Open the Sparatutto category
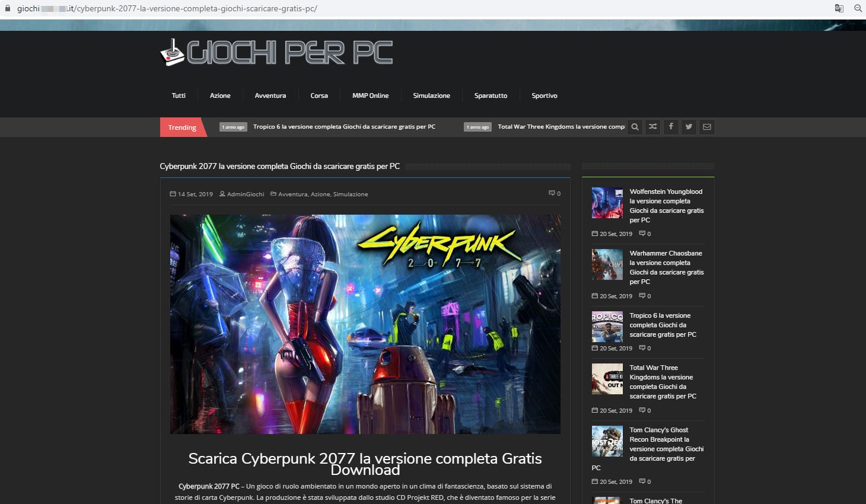866x504 pixels. click(491, 95)
